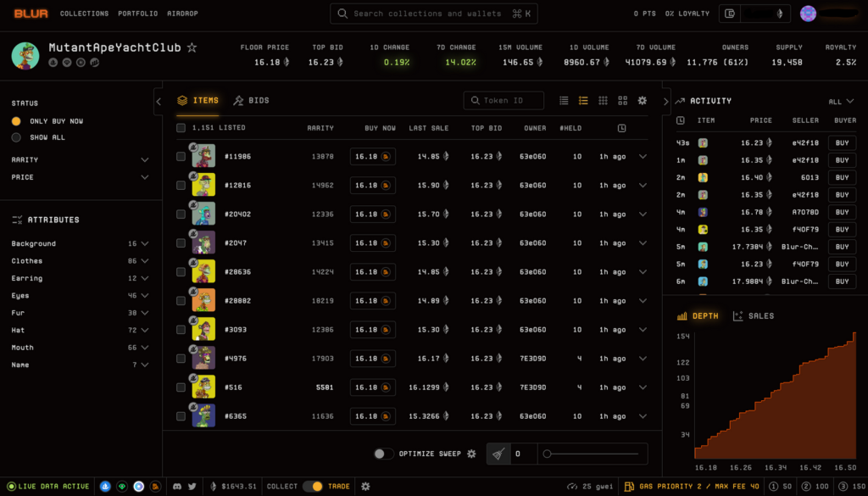Switch items to the first list view
The image size is (868, 496).
tap(564, 100)
